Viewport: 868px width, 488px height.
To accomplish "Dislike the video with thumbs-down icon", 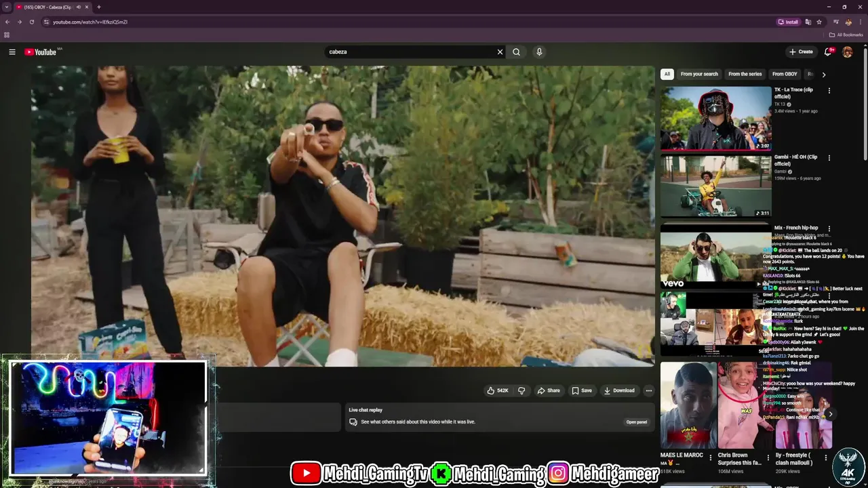I will 521,390.
